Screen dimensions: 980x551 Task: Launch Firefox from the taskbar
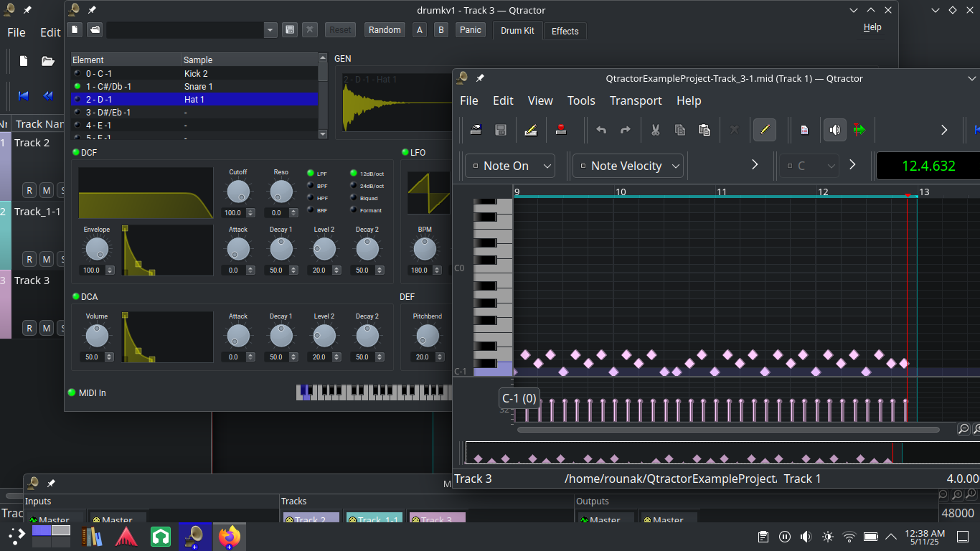coord(230,536)
